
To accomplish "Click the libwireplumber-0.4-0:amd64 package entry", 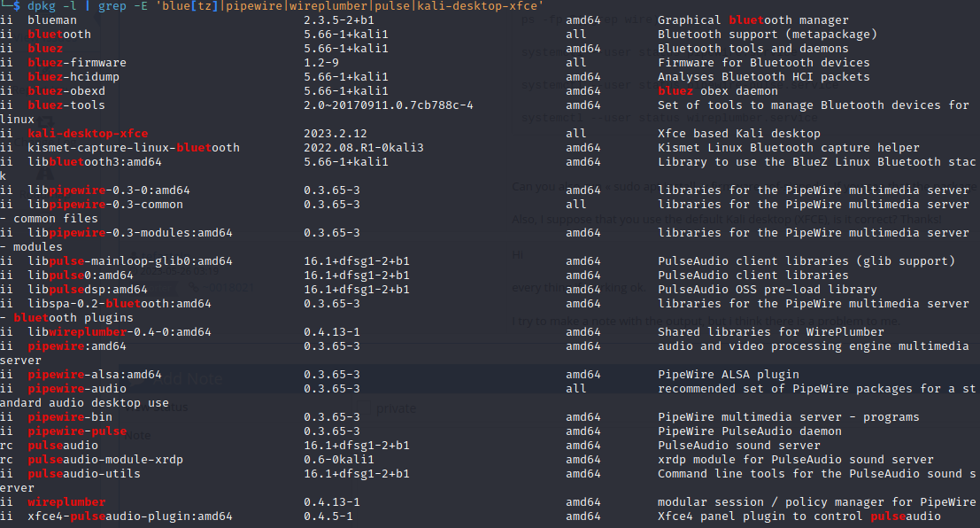I will (120, 331).
